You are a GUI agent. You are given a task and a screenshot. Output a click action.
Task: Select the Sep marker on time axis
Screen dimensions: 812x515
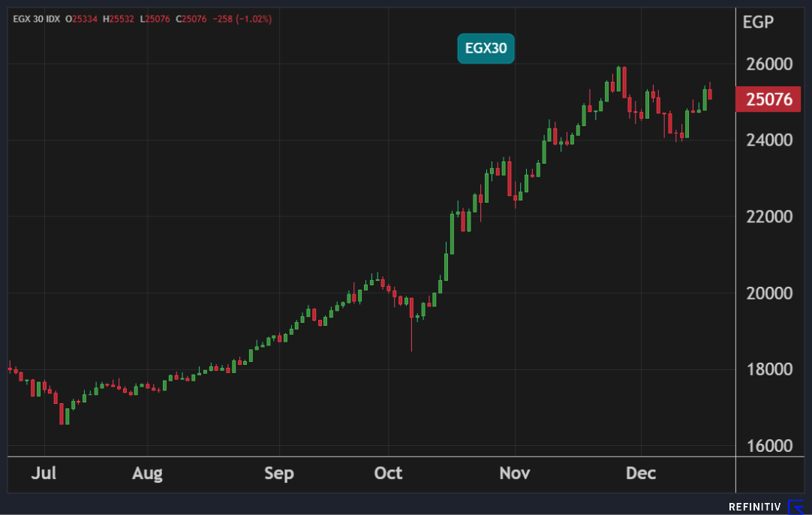pos(279,474)
